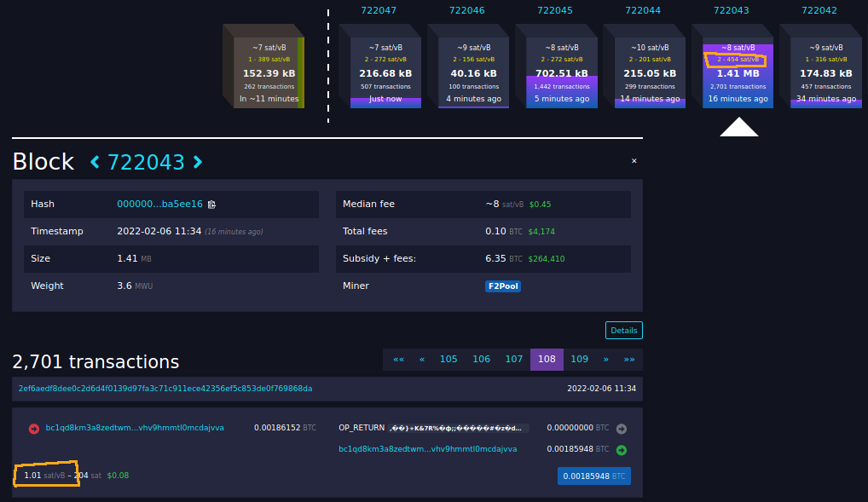
Task: Go back a page with single left chevron
Action: click(x=421, y=359)
